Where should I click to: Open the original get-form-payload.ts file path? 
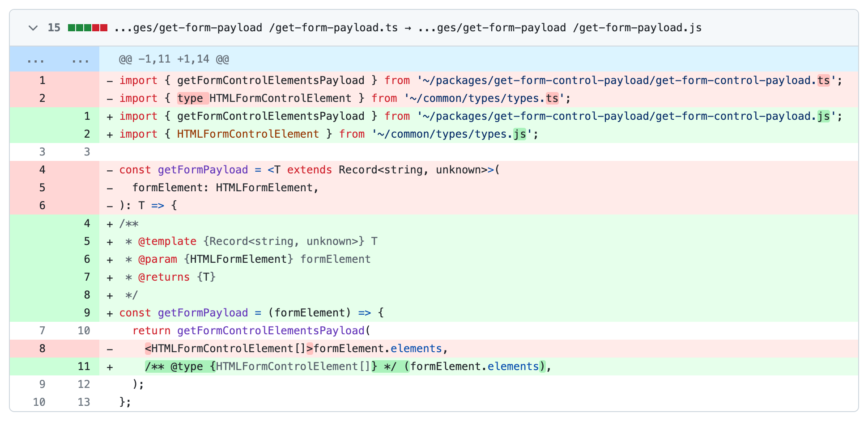coord(255,28)
